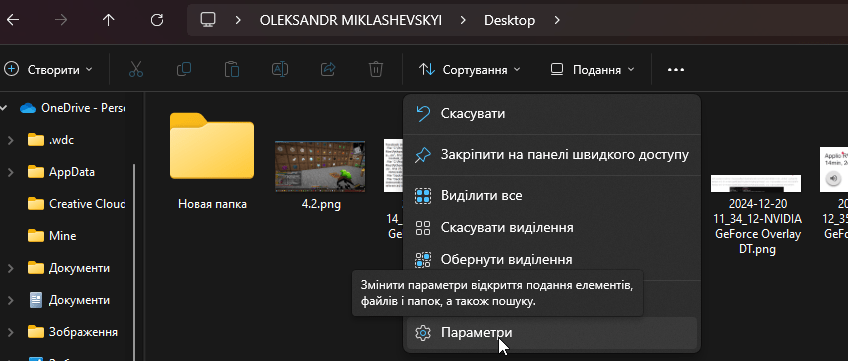The height and width of the screenshot is (361, 848).
Task: Expand the Зображення folder node
Action: (x=10, y=331)
